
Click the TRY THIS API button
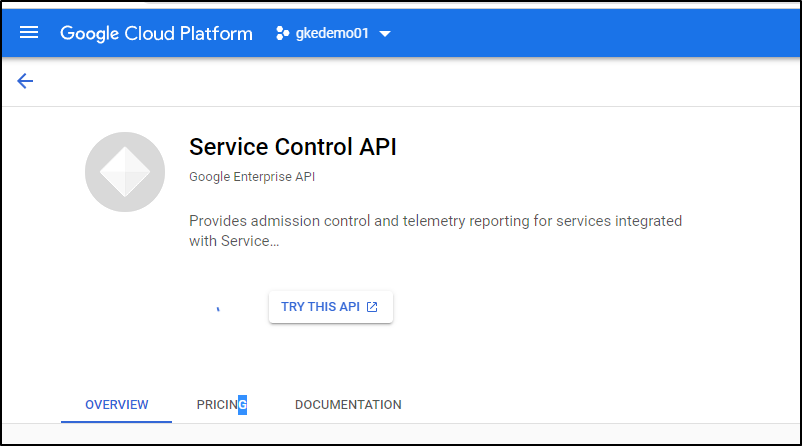331,307
